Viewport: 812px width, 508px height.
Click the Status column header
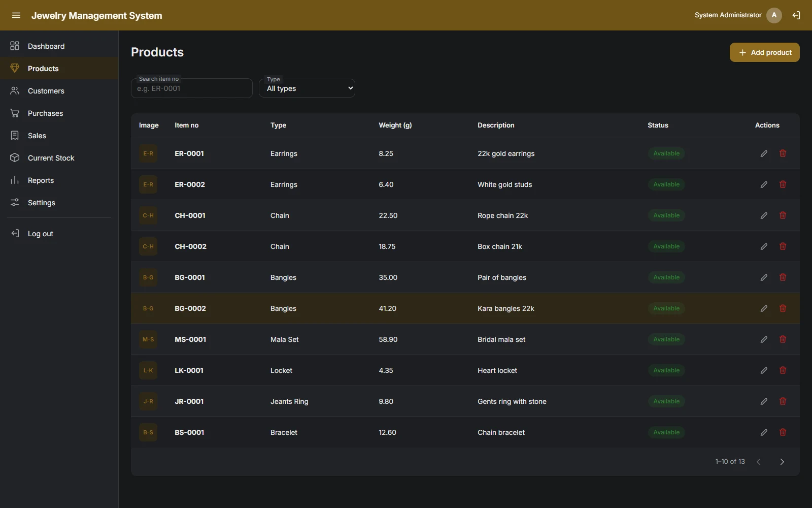coord(658,125)
